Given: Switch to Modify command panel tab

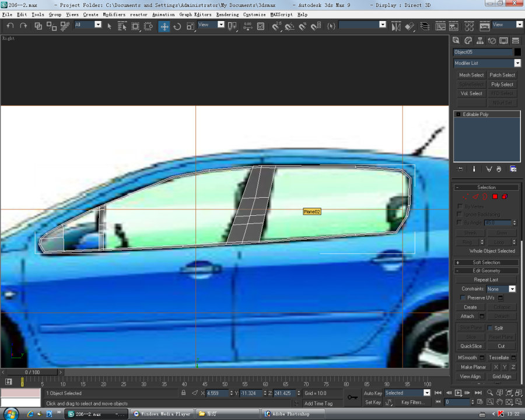Looking at the screenshot, I should click(x=468, y=40).
